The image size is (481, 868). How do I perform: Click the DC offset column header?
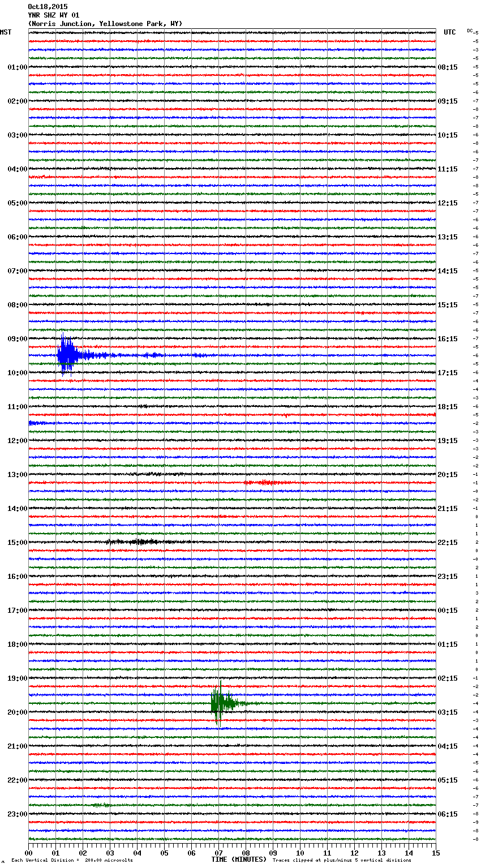tap(470, 31)
